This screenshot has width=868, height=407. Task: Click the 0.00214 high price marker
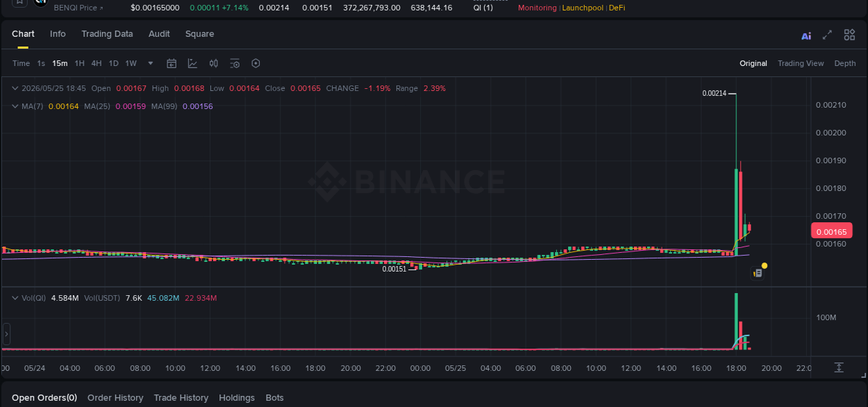[x=714, y=93]
